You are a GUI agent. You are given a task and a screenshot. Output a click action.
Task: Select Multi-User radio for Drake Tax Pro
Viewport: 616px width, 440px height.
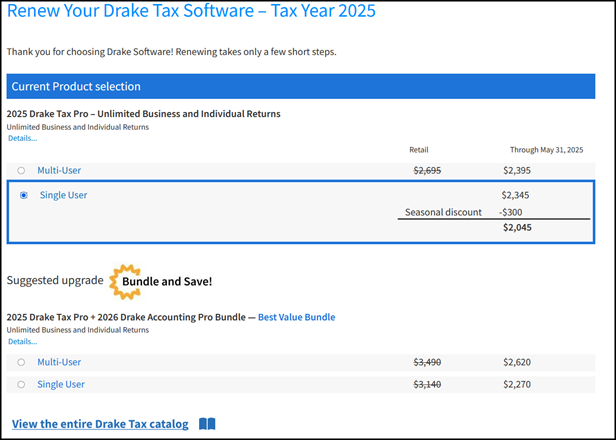coord(21,170)
